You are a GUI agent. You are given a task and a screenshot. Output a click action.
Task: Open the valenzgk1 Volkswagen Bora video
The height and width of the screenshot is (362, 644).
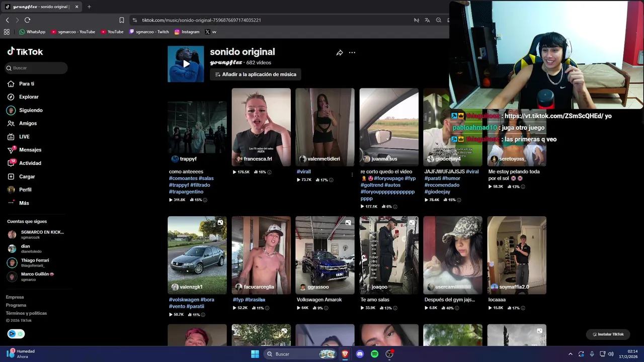pos(197,255)
